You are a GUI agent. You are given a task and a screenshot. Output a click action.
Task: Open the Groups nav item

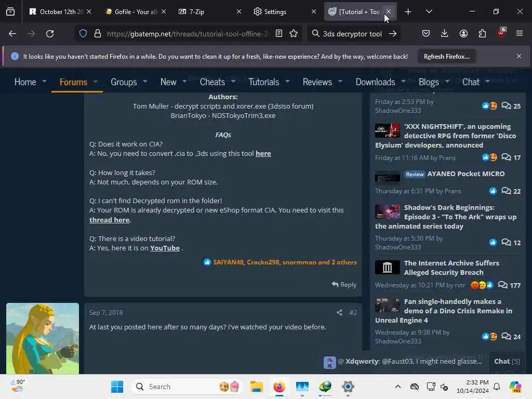pyautogui.click(x=124, y=82)
